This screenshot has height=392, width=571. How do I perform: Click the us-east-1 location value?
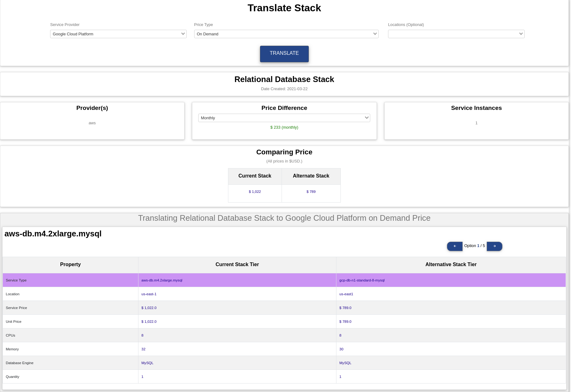(x=149, y=294)
